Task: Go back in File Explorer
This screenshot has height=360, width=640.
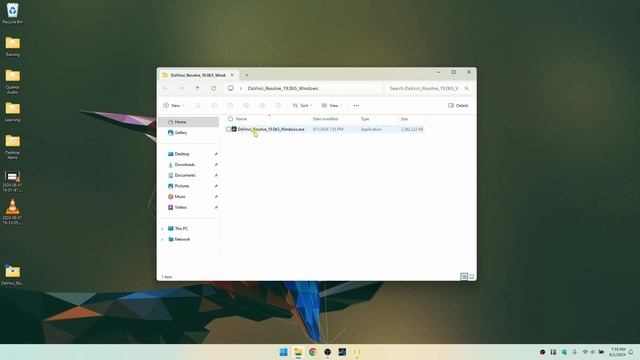Action: (x=165, y=88)
